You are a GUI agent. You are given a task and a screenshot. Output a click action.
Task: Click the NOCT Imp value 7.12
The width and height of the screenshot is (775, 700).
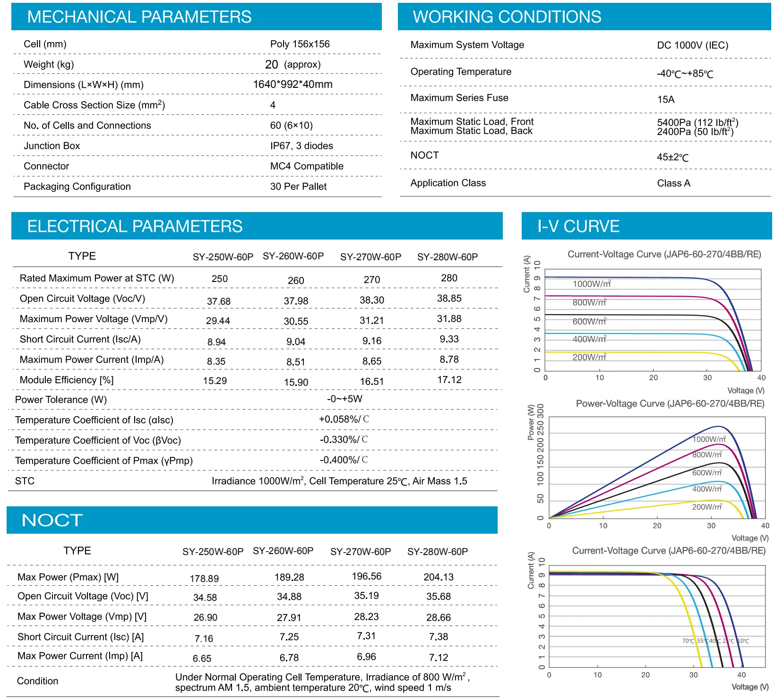pos(439,658)
